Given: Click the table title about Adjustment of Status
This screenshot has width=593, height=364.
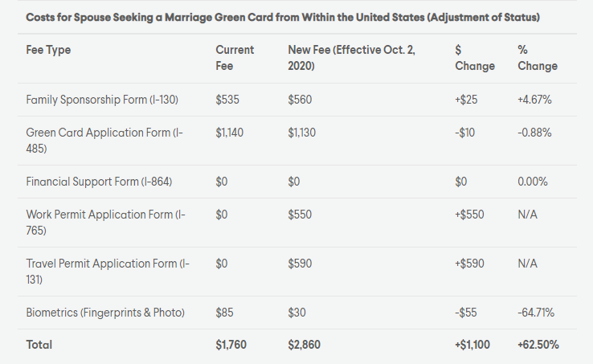Looking at the screenshot, I should (x=283, y=18).
